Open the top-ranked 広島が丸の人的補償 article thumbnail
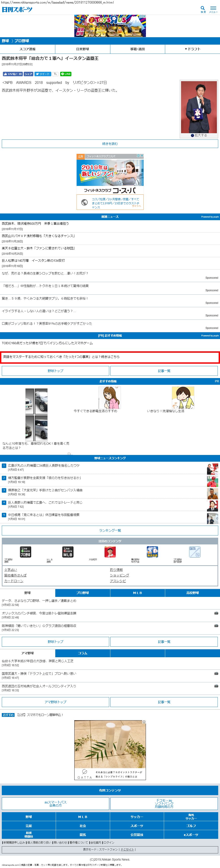This screenshot has height=868, width=220. click(212, 468)
